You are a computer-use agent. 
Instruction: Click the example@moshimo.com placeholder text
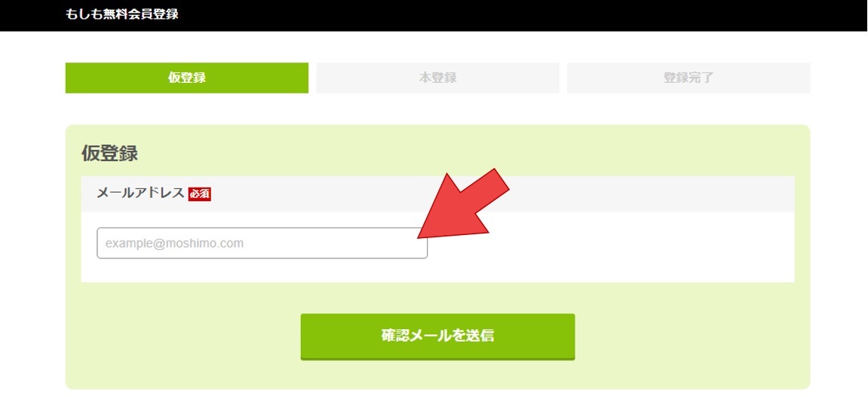[x=174, y=243]
